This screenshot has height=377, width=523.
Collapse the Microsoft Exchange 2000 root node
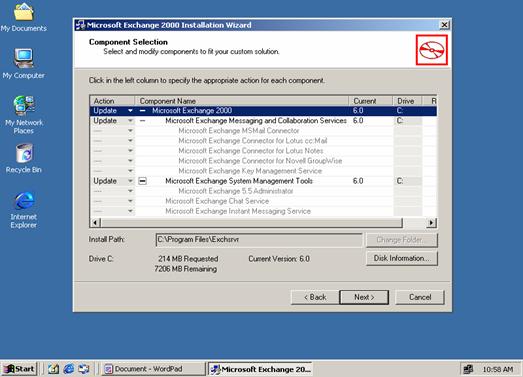click(x=142, y=110)
